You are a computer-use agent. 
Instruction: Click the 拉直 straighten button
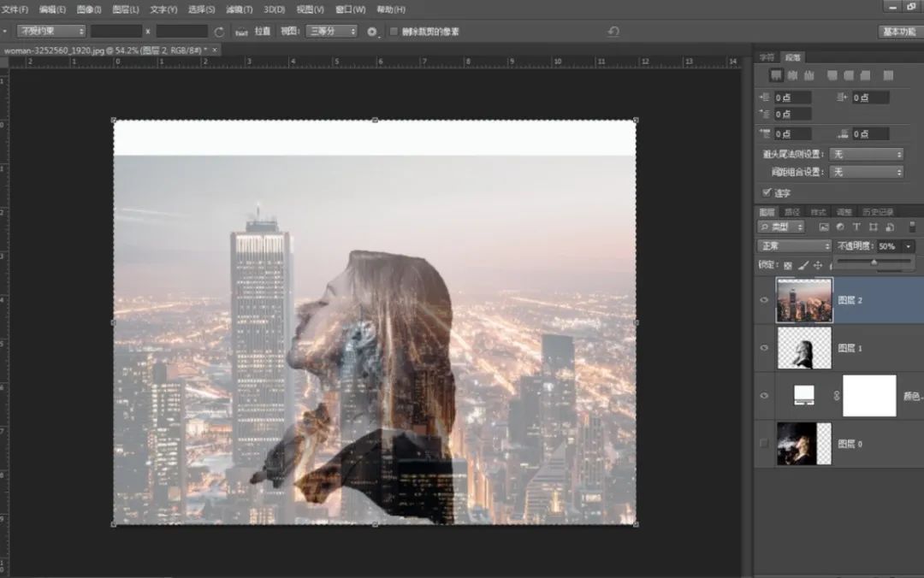(x=263, y=32)
